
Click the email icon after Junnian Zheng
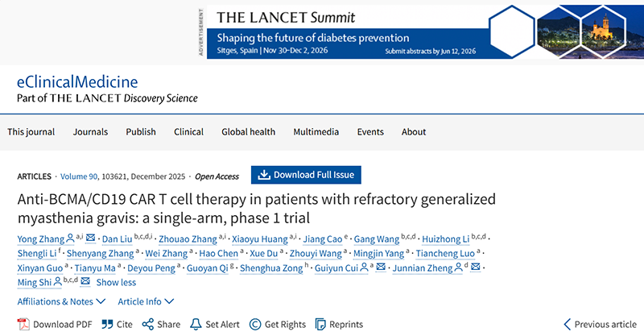tap(476, 268)
